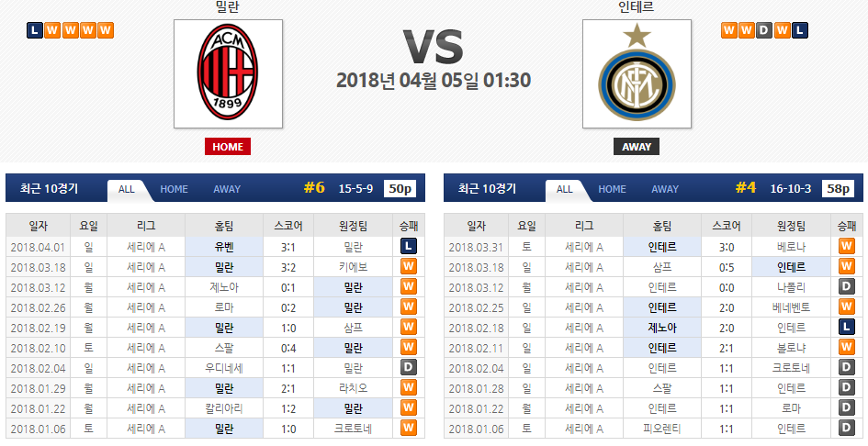Image resolution: width=868 pixels, height=446 pixels.
Task: Click the dark AWAY label under Inter
Action: click(x=637, y=147)
